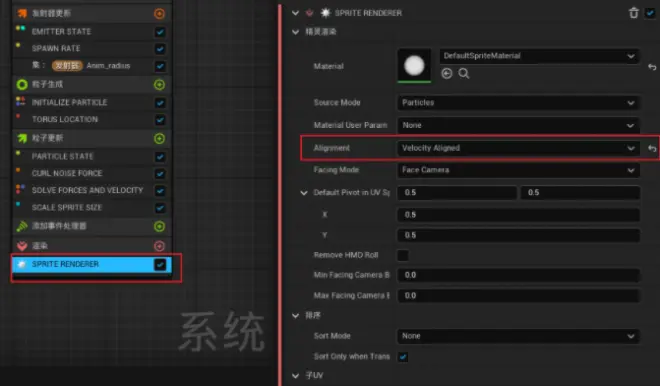Toggle Sprite Renderer checkbox in the stack
660x386 pixels.
[x=160, y=264]
